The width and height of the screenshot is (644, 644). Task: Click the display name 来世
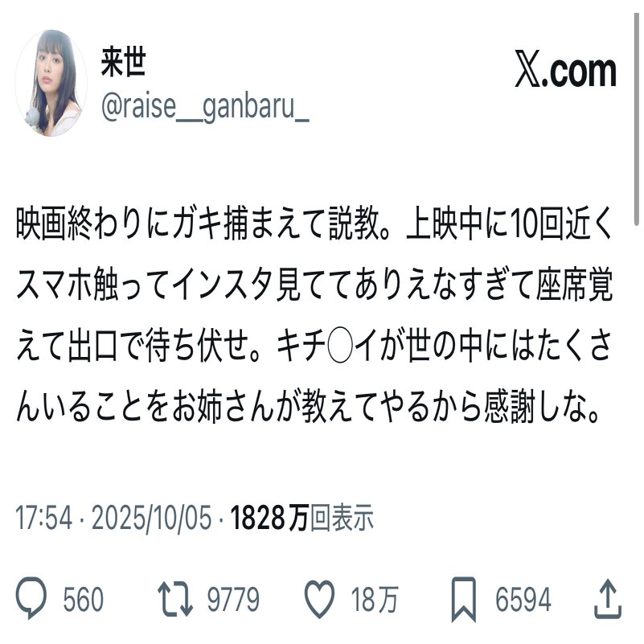click(x=123, y=63)
